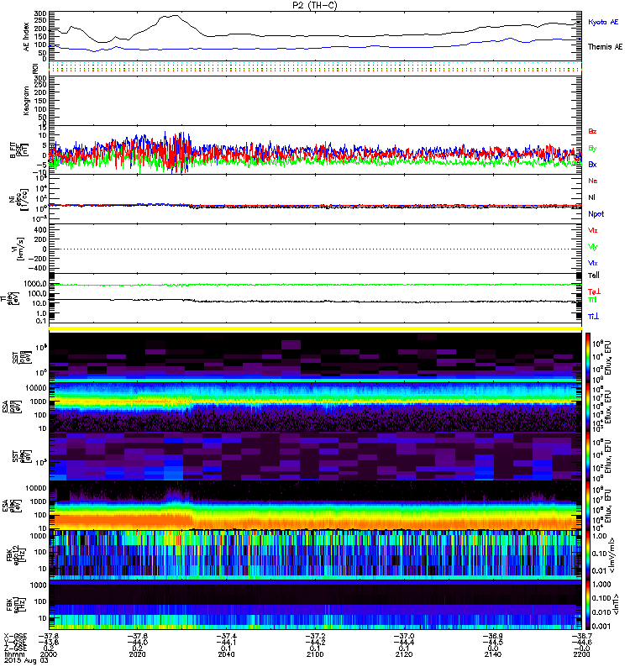Click the red Bz legend label
Viewport: 630px width, 672px height.
592,131
